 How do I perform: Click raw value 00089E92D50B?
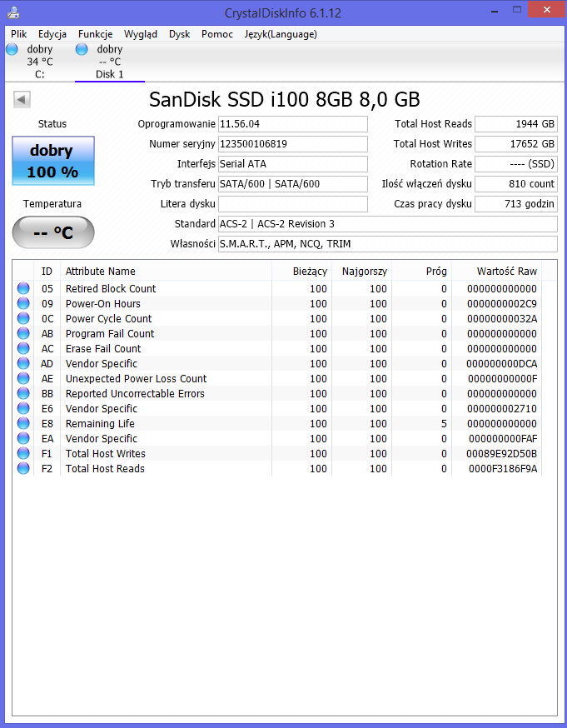pyautogui.click(x=501, y=453)
